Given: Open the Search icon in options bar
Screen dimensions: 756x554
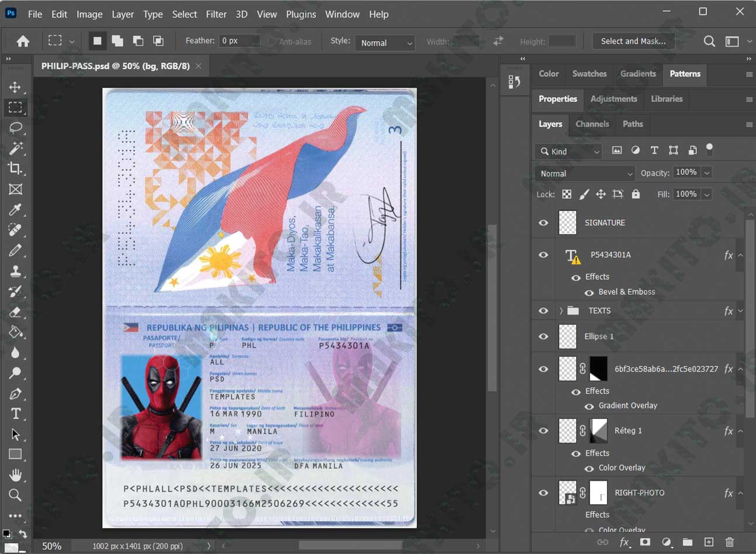Looking at the screenshot, I should [709, 41].
